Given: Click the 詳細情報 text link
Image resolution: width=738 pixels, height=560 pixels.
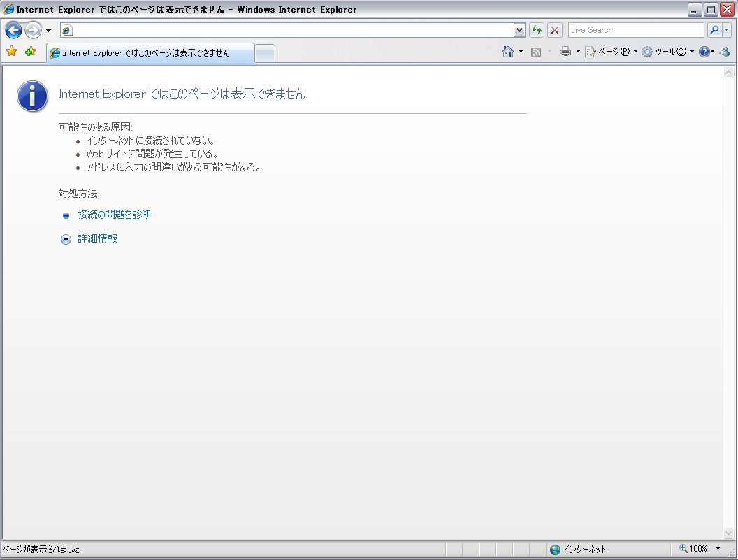Looking at the screenshot, I should click(x=97, y=238).
